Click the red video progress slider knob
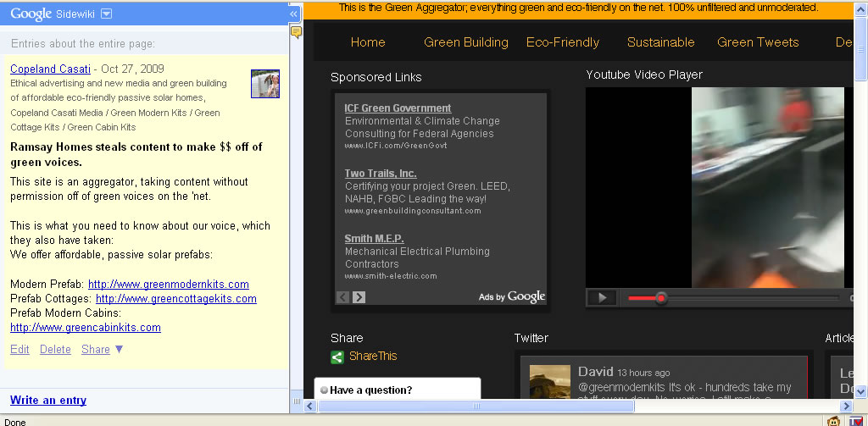The image size is (868, 426). tap(660, 299)
